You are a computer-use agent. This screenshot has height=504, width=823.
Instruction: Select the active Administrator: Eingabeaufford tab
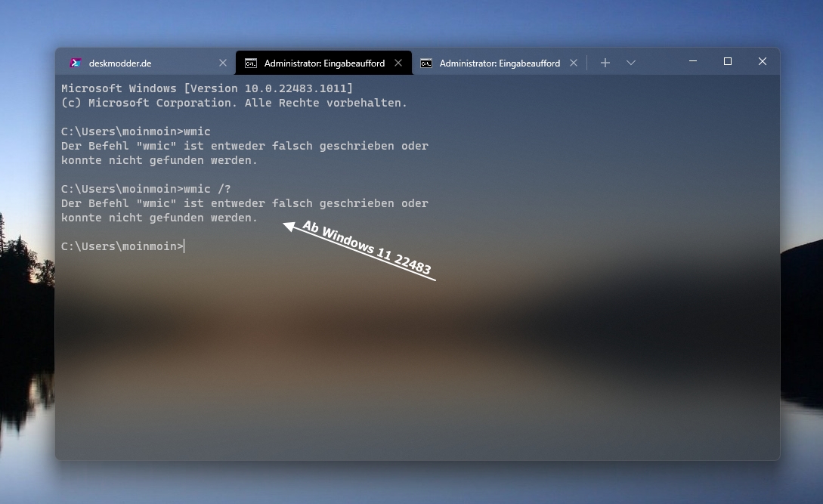click(324, 63)
